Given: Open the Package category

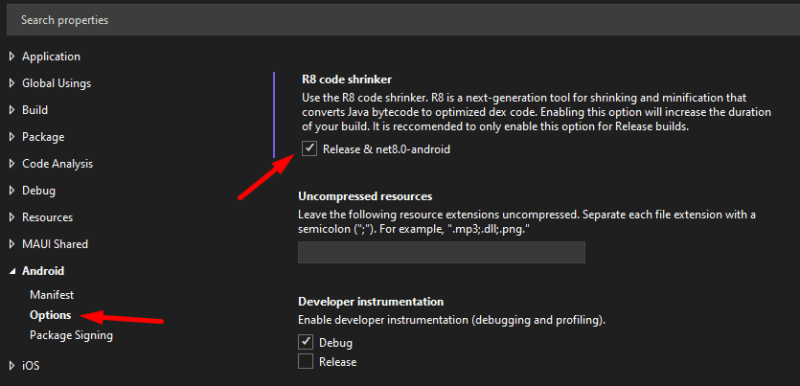Looking at the screenshot, I should [43, 137].
